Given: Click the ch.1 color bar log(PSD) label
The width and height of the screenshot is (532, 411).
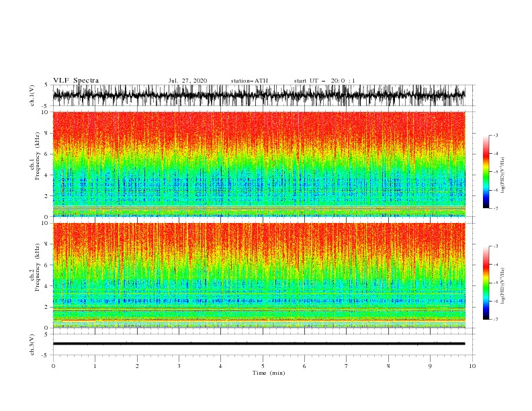Looking at the screenshot, I should tap(503, 175).
